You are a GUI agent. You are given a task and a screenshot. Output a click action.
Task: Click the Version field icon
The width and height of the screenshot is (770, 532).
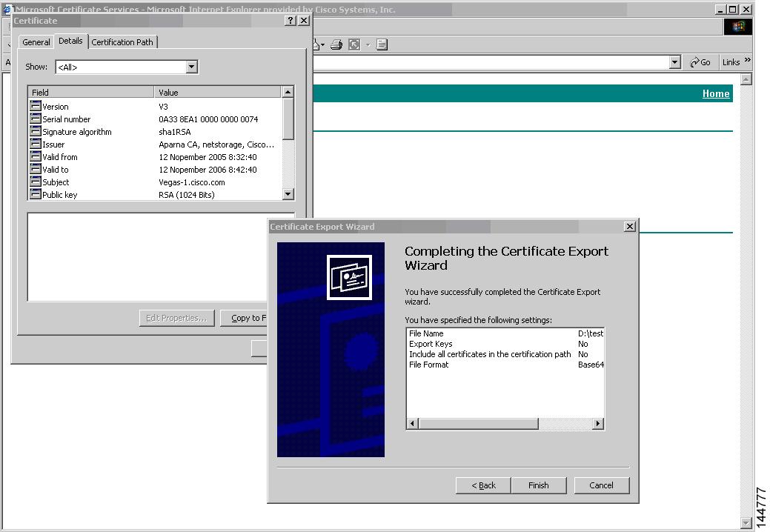[36, 106]
